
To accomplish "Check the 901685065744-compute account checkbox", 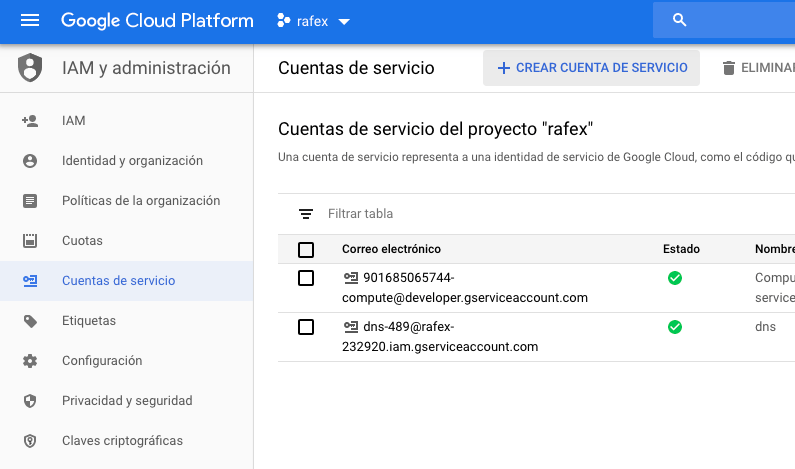I will tap(306, 278).
